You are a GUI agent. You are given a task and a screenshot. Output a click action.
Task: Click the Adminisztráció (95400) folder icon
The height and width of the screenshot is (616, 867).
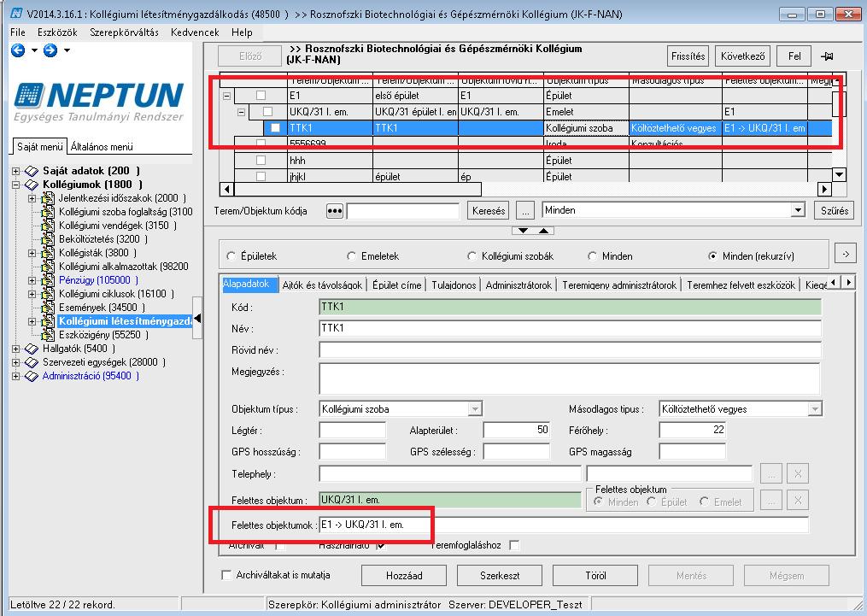pos(31,376)
